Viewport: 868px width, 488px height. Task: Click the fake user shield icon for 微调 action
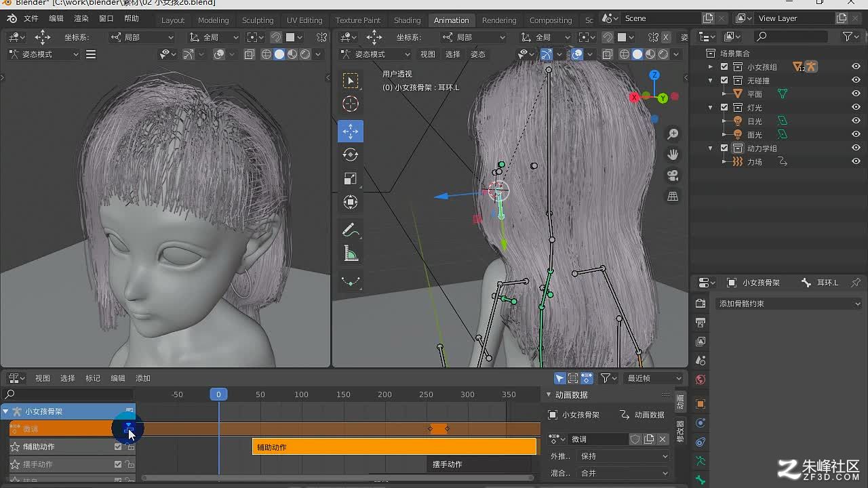(635, 439)
